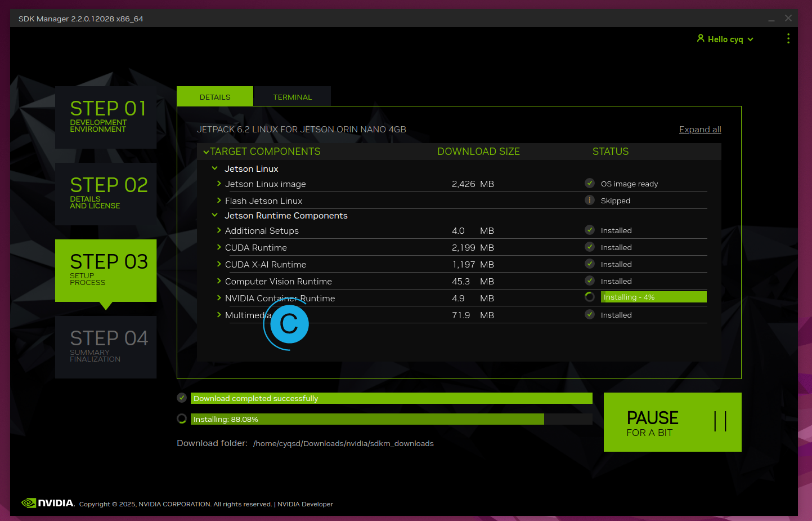Expand the CUDA Runtime row

point(219,247)
